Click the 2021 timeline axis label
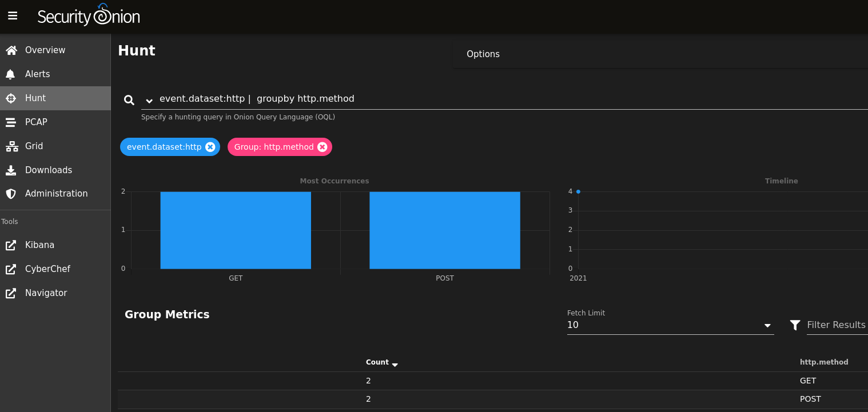Image resolution: width=868 pixels, height=412 pixels. (578, 278)
